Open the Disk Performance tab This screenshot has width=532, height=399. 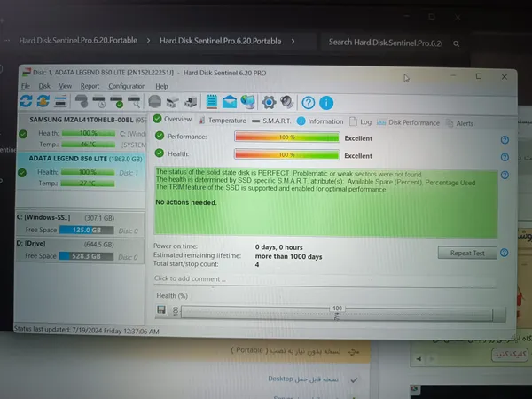414,120
